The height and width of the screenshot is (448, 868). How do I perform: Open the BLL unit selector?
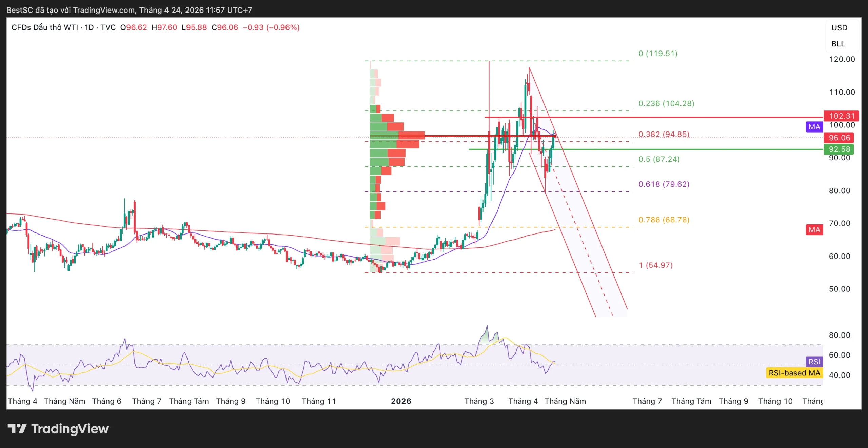pos(838,44)
